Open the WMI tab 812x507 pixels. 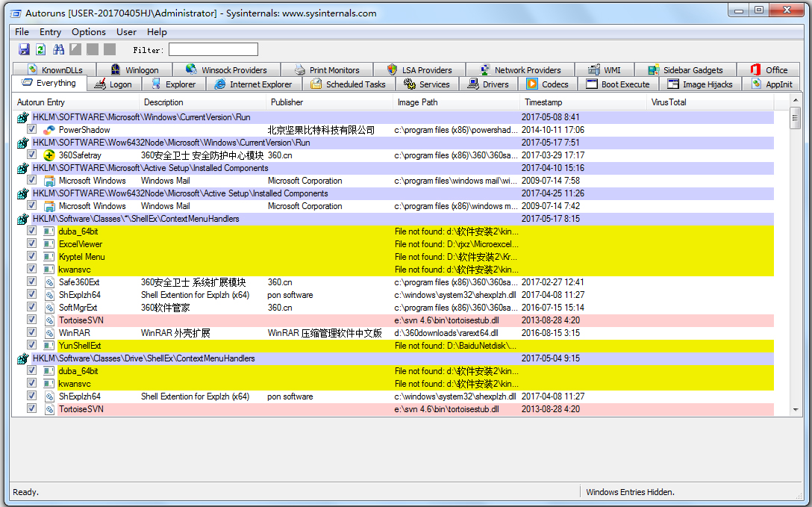coord(605,69)
